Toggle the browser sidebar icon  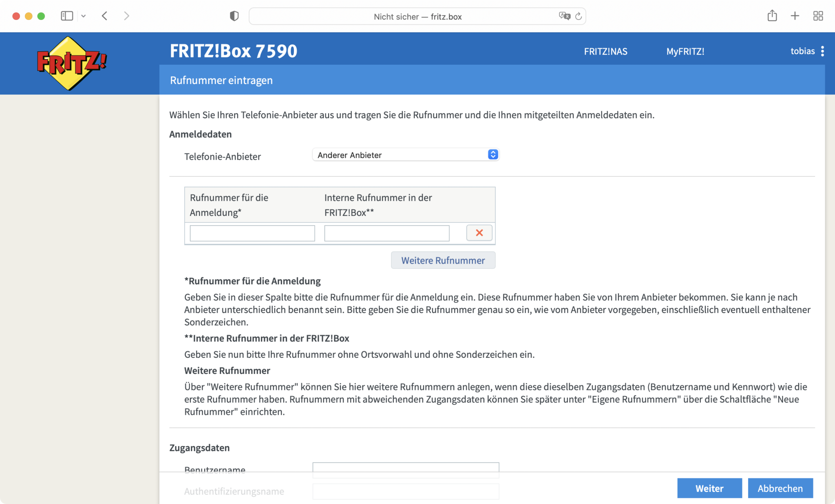67,15
